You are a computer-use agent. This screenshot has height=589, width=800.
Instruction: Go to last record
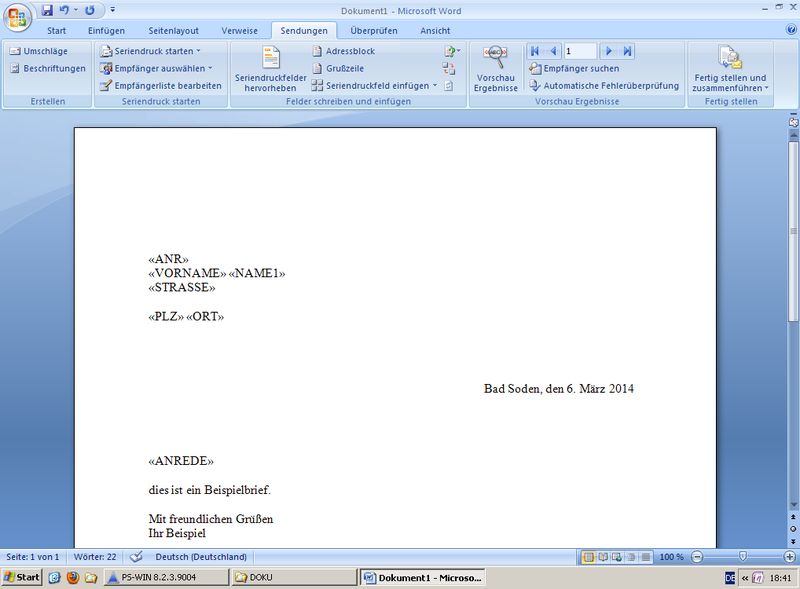627,51
